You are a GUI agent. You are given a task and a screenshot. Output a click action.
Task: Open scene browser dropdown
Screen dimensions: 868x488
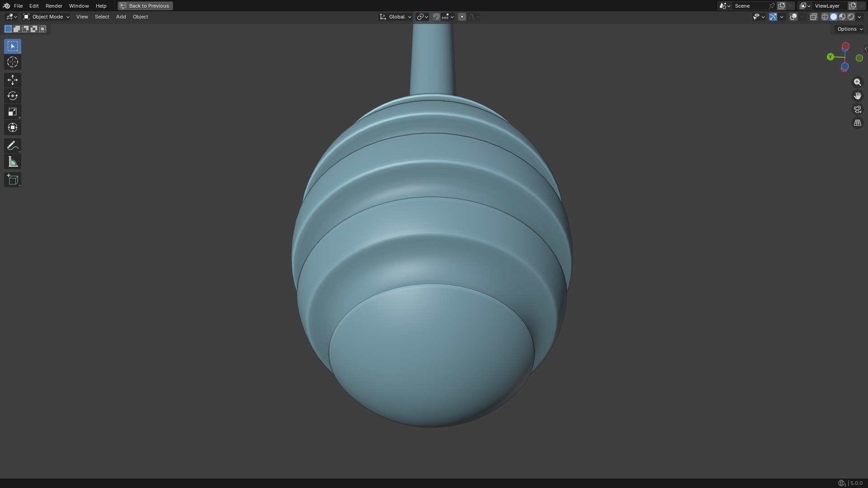tap(725, 6)
